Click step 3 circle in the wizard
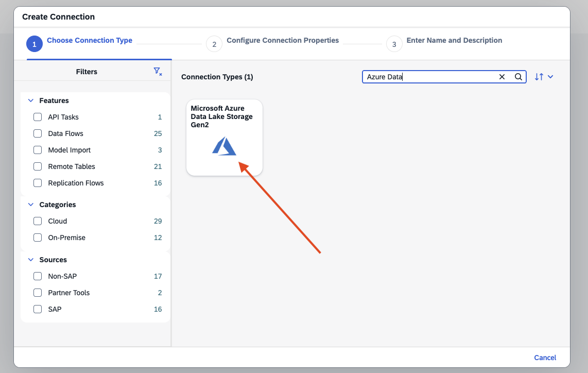The image size is (588, 373). 394,44
